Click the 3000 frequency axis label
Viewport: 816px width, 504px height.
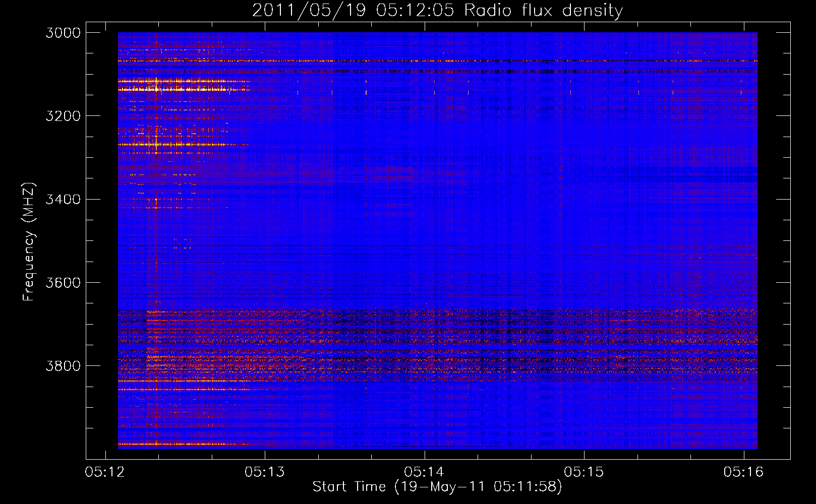pos(63,33)
